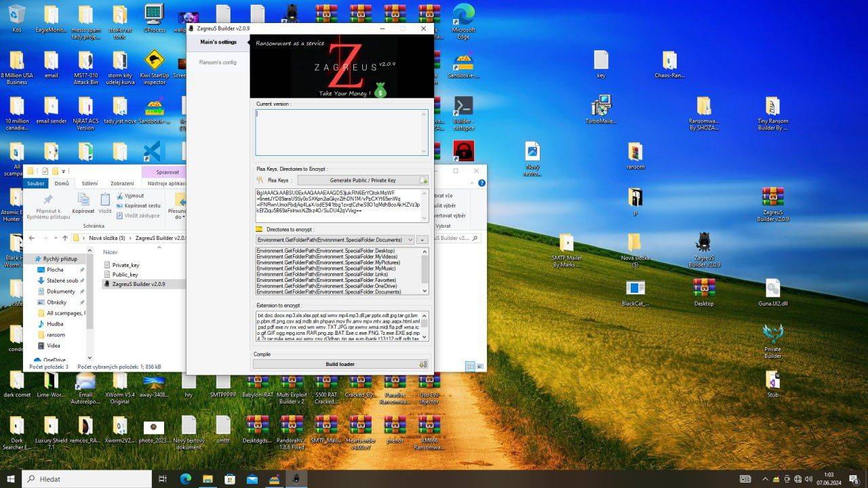Click the Hledat taskbar search box
The width and height of the screenshot is (868, 488).
pyautogui.click(x=87, y=479)
